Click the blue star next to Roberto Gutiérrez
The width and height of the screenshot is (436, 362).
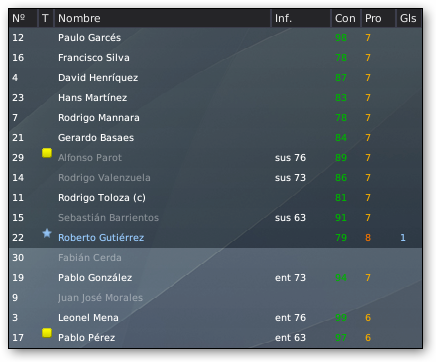(47, 233)
